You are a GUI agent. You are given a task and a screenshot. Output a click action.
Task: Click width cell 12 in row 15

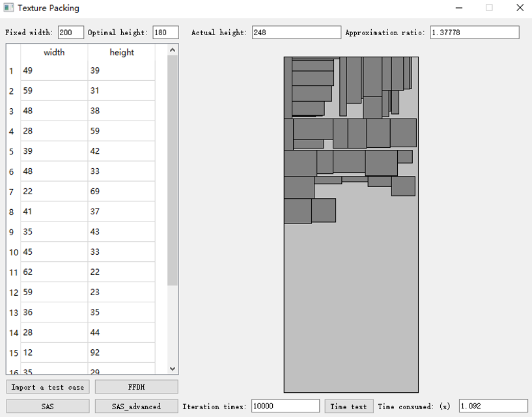54,352
